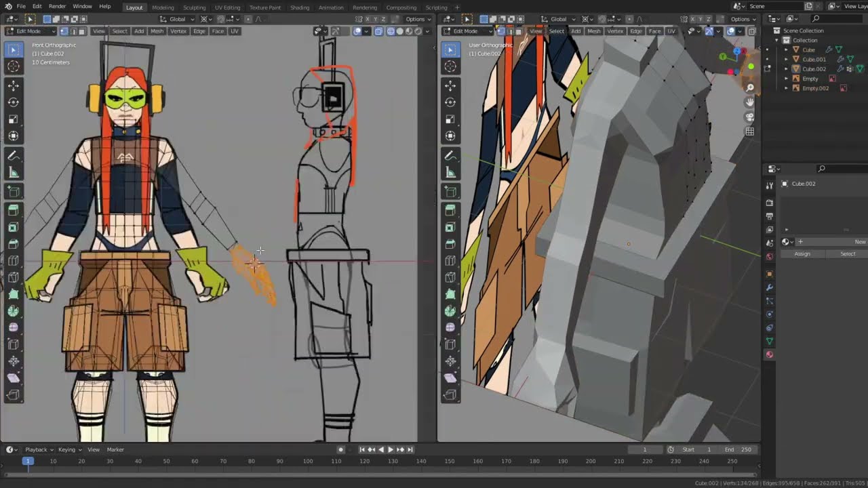The image size is (868, 488).
Task: Toggle auto keying record button in timeline
Action: [x=341, y=449]
